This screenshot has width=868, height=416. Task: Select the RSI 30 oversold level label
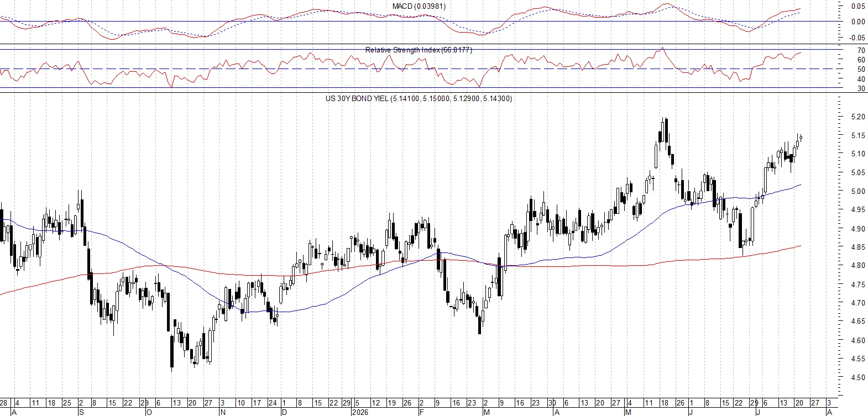[x=861, y=89]
